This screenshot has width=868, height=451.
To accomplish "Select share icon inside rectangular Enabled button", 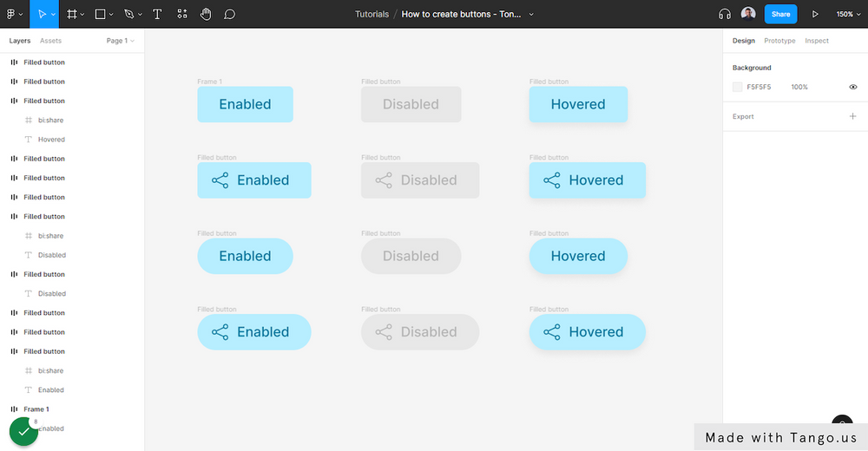I will point(220,180).
